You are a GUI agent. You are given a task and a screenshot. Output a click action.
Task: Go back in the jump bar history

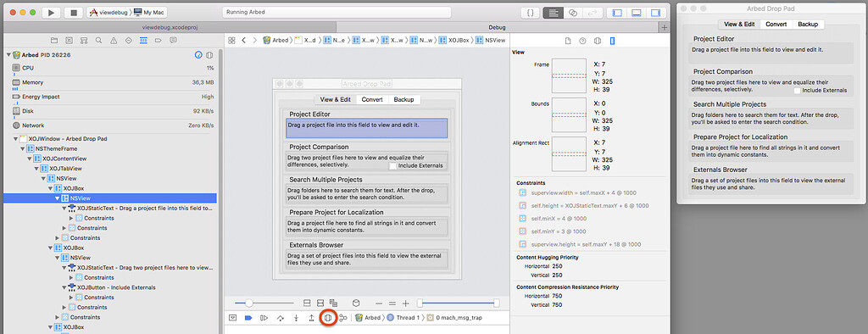[x=243, y=41]
